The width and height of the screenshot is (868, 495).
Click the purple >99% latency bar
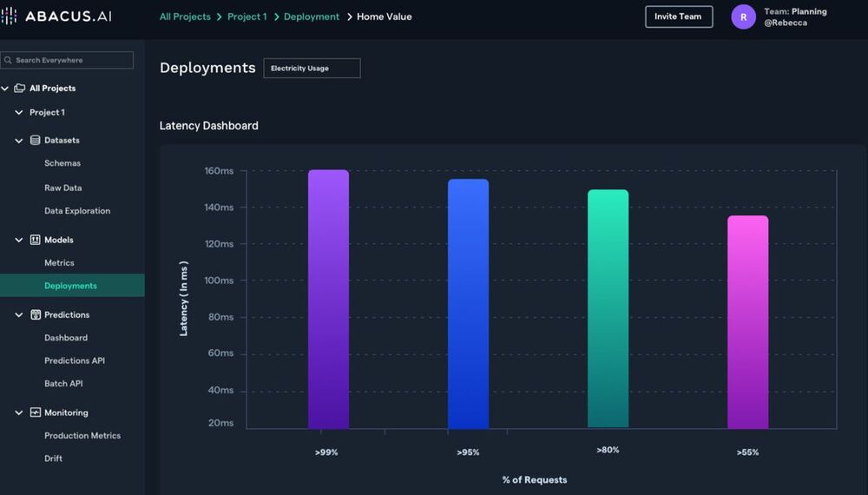tap(328, 299)
